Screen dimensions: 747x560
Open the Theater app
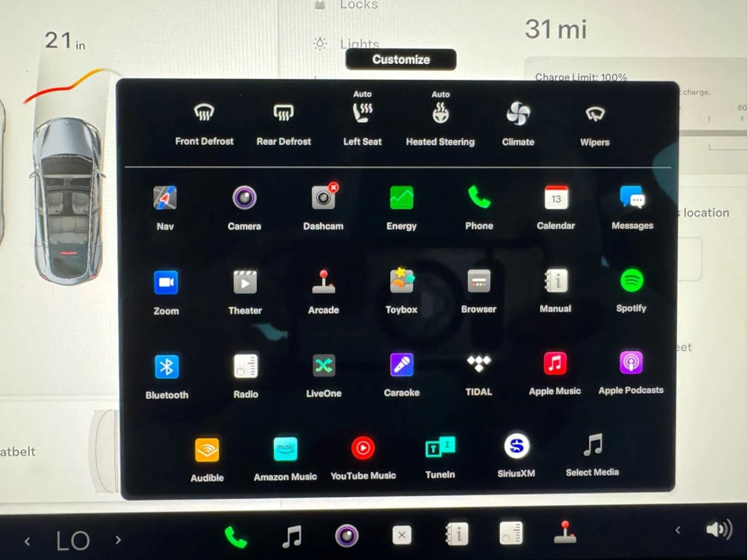(x=245, y=282)
